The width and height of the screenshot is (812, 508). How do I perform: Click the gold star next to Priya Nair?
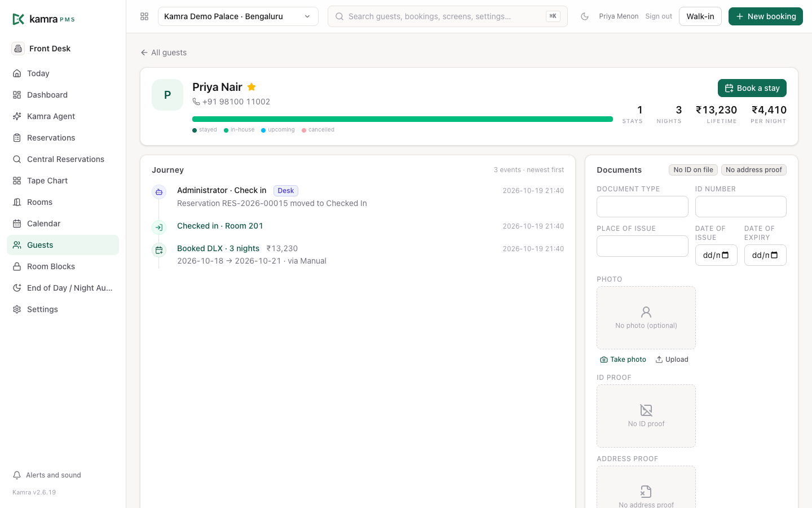251,87
